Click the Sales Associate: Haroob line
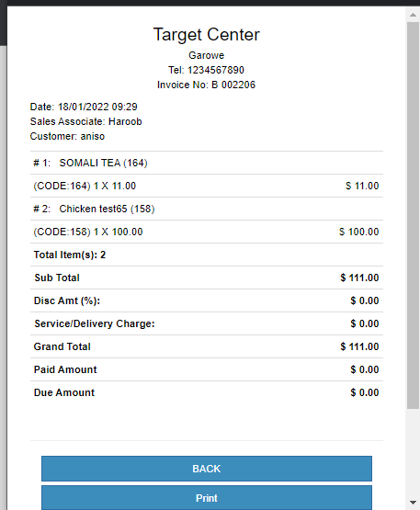The image size is (420, 510). (x=85, y=121)
